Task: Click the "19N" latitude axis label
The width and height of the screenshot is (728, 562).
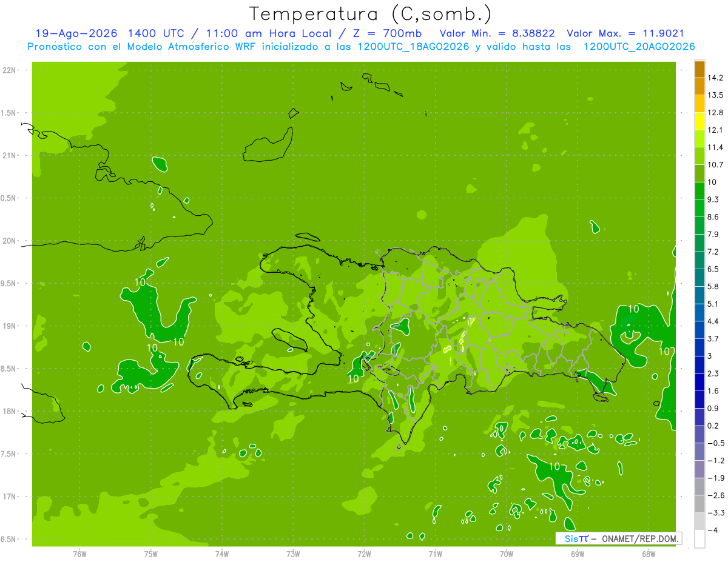Action: click(x=9, y=326)
